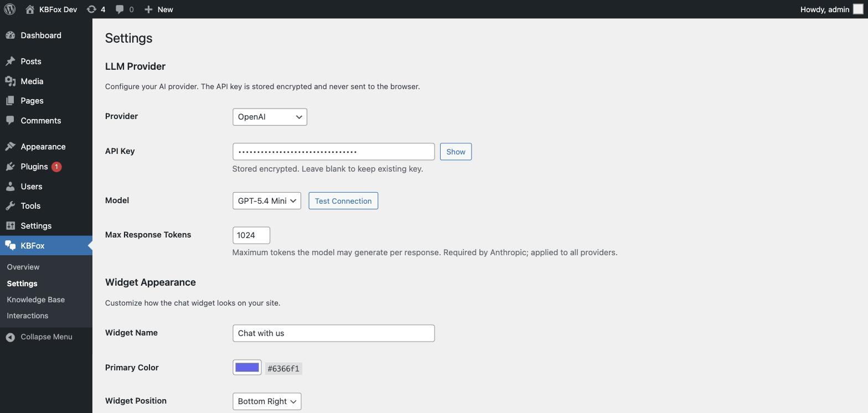Open the Plugins menu

[x=46, y=167]
